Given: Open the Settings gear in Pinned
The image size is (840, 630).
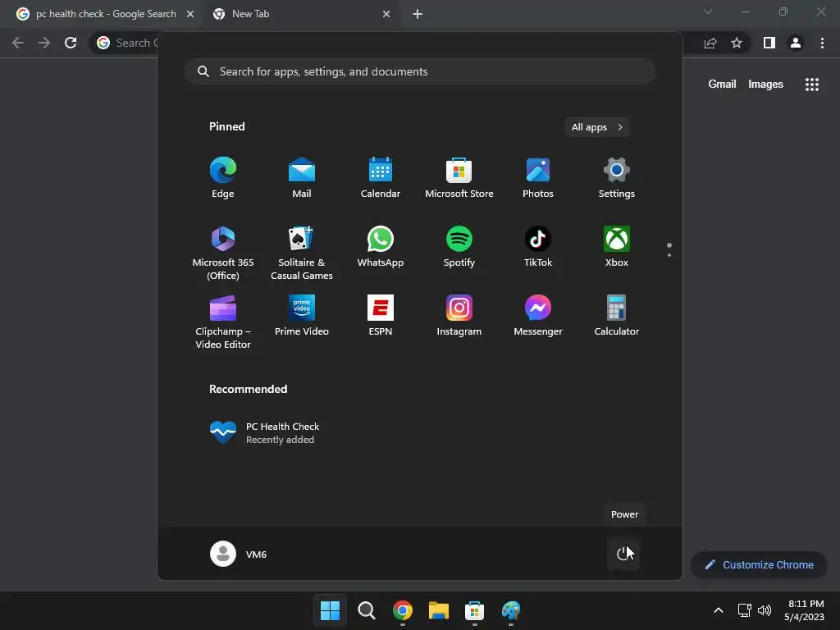Looking at the screenshot, I should (617, 177).
